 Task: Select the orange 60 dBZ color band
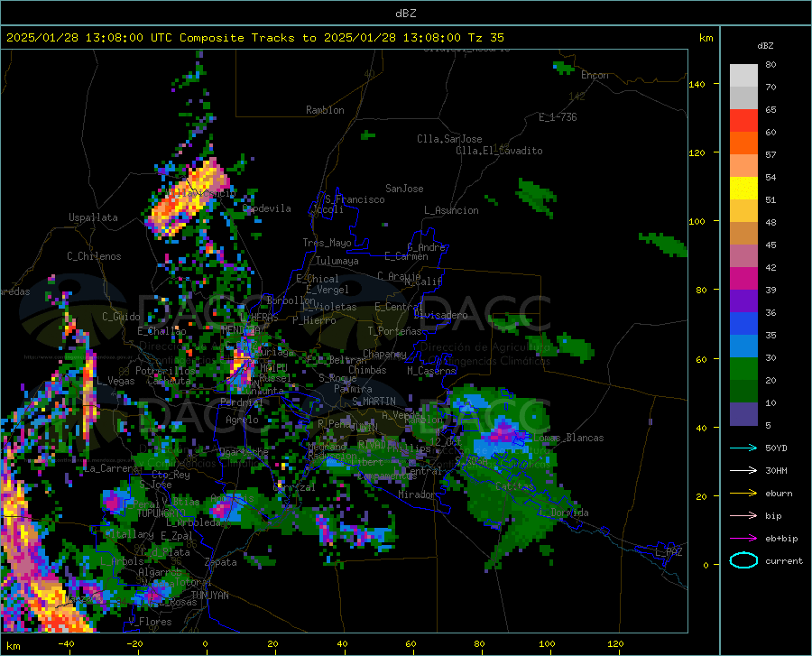click(x=743, y=143)
